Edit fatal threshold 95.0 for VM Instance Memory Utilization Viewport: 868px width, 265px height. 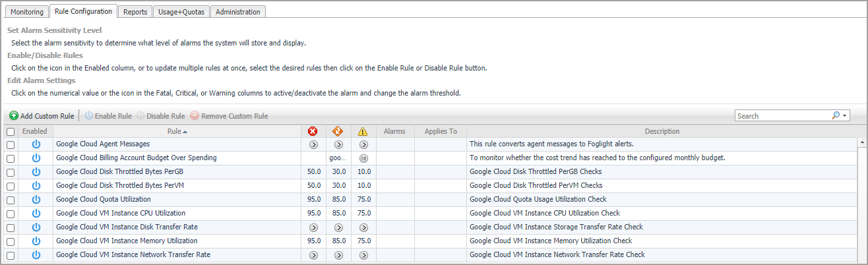(x=313, y=241)
